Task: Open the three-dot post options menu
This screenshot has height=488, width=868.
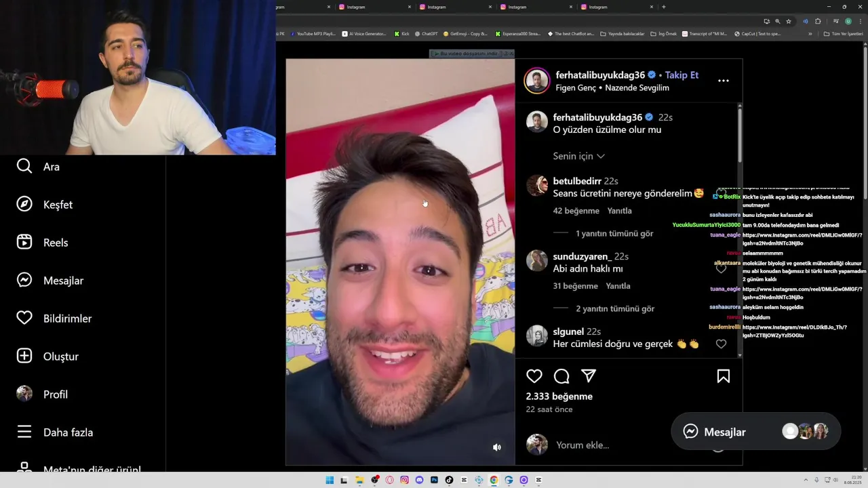Action: [724, 81]
